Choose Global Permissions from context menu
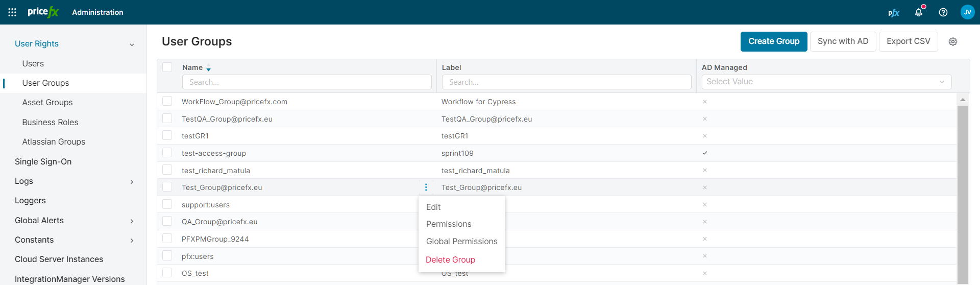Viewport: 980px width, 285px height. (461, 241)
